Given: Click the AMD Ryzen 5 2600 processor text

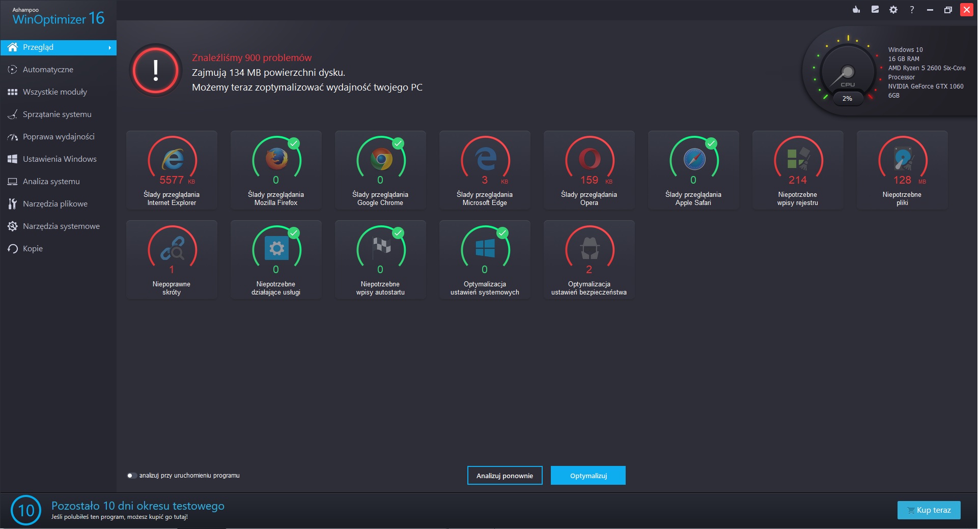Looking at the screenshot, I should (x=927, y=73).
